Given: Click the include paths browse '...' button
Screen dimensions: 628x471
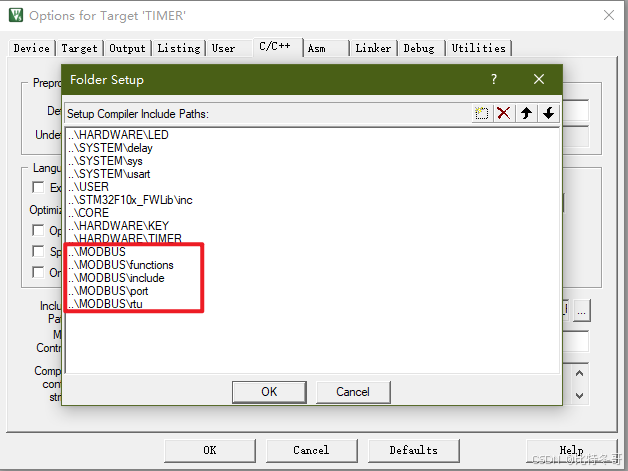Looking at the screenshot, I should tap(582, 310).
